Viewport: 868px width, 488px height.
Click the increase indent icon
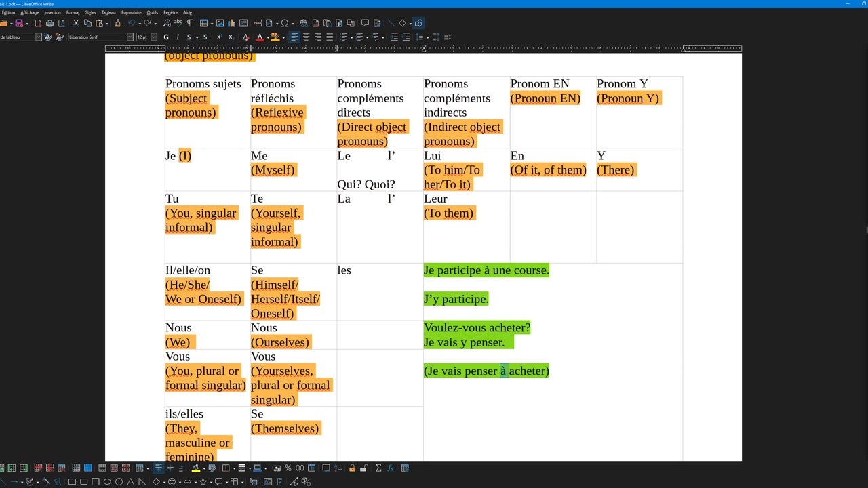(394, 37)
